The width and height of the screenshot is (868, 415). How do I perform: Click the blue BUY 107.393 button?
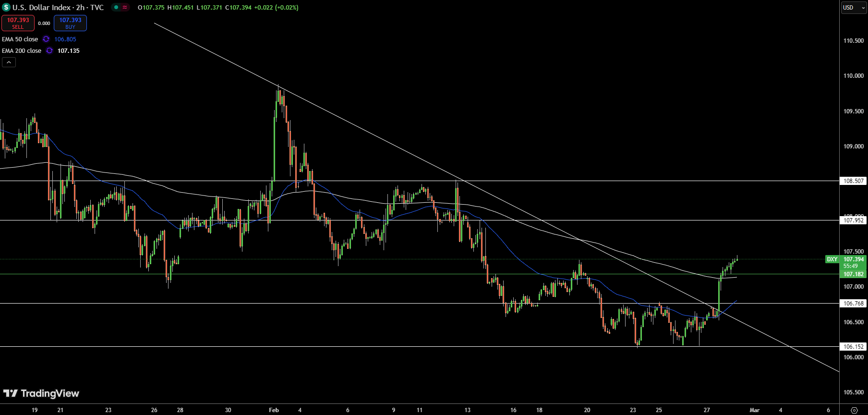[x=70, y=23]
